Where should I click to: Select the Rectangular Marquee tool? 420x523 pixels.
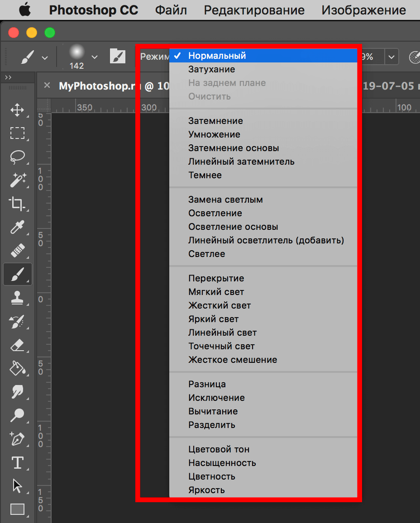click(17, 133)
